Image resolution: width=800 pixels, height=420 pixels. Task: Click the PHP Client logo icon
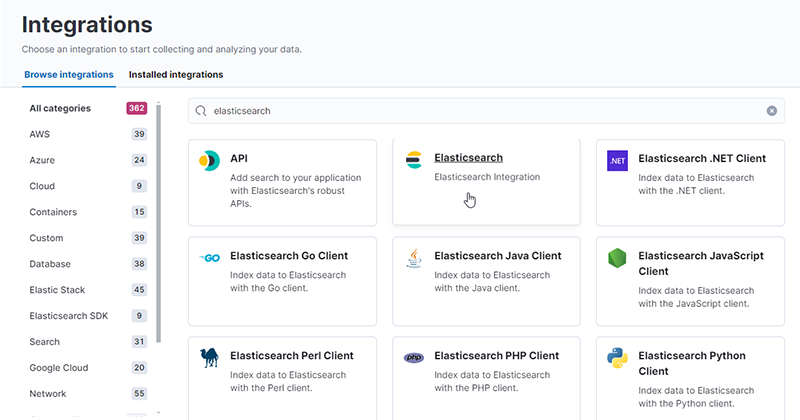(x=413, y=357)
